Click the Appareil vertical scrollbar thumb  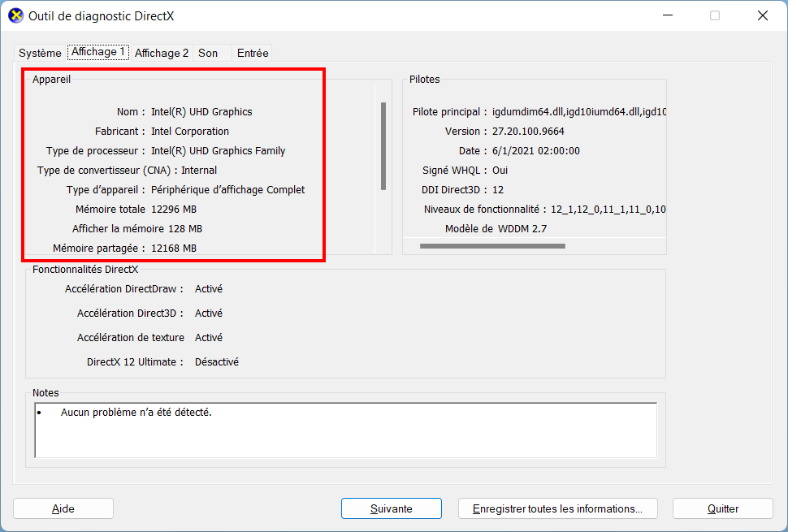tap(383, 146)
